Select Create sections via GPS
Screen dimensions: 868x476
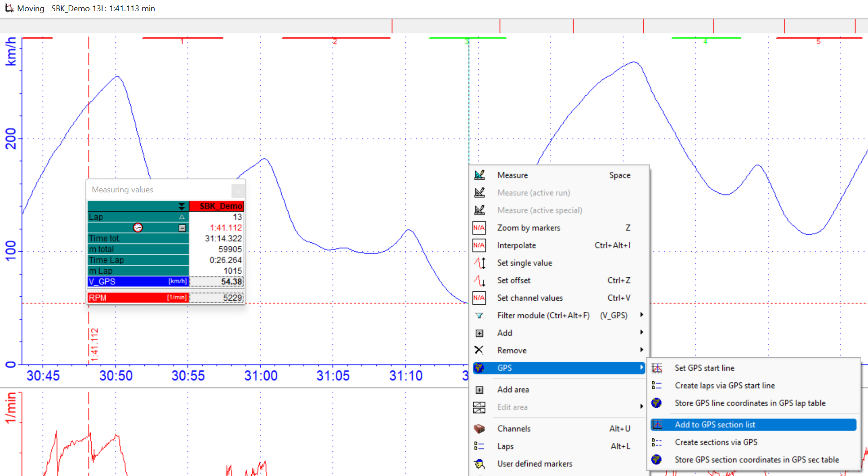coord(716,442)
